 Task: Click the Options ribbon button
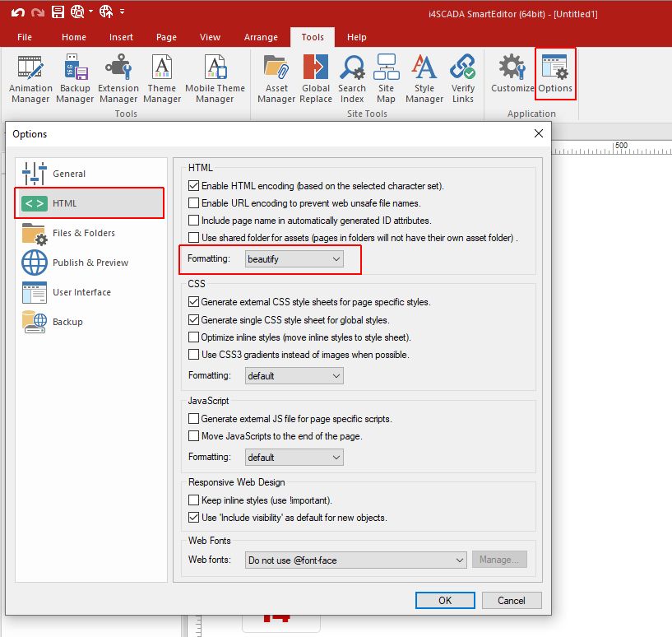(x=555, y=74)
